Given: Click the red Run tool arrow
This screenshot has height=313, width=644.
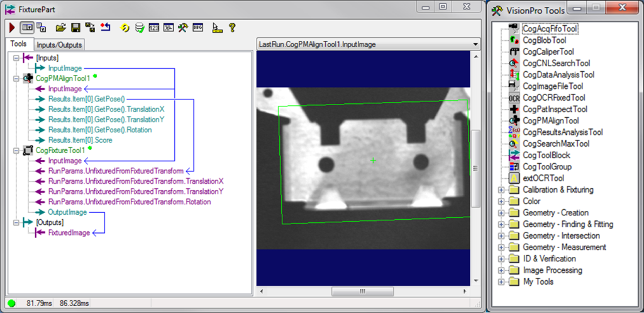Looking at the screenshot, I should (12, 28).
